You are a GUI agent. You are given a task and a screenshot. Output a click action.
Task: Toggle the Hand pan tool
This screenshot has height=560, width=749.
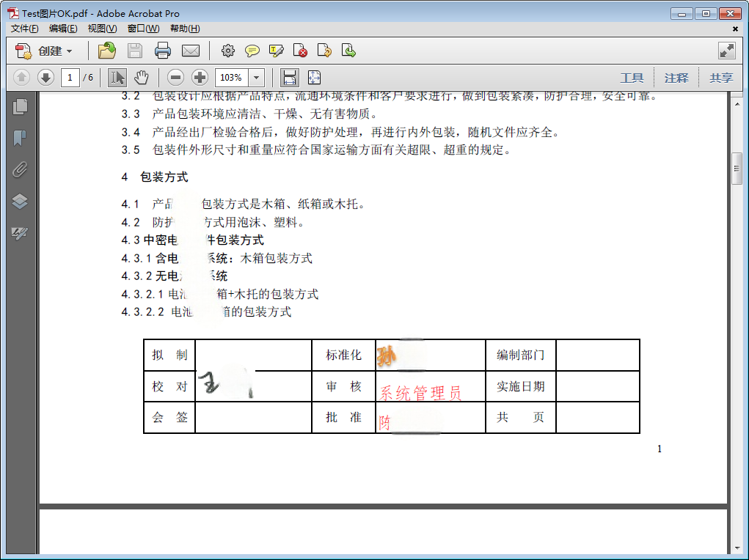tap(142, 77)
